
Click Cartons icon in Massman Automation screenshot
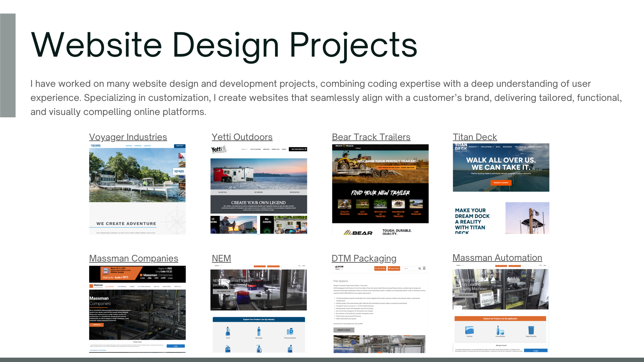pyautogui.click(x=469, y=330)
